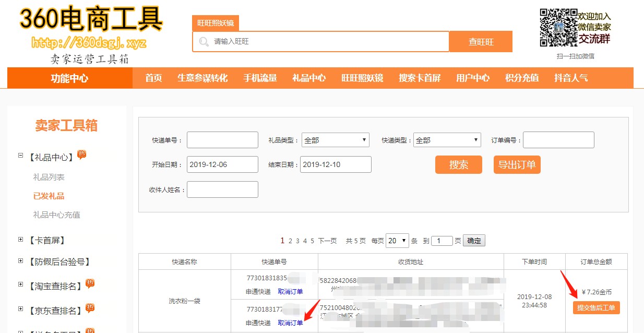Screen dimensions: 644x333
Task: Click the 提交售后工单 button
Action: point(596,308)
